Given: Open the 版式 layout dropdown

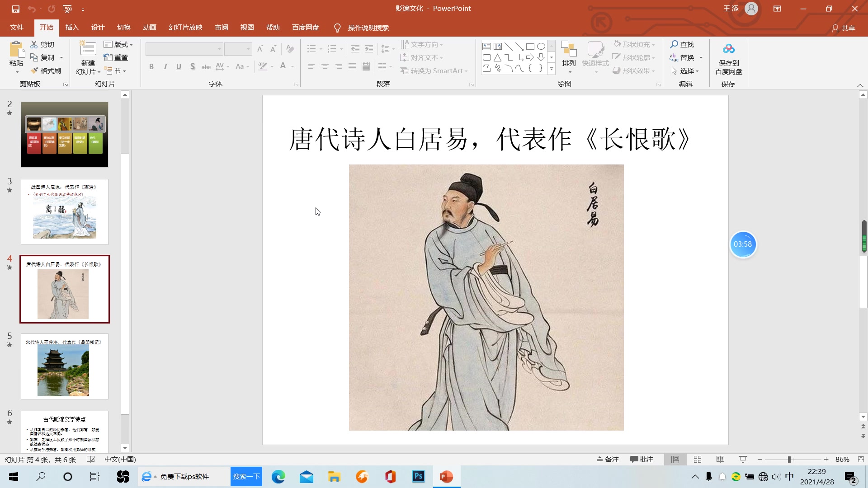Looking at the screenshot, I should point(118,44).
